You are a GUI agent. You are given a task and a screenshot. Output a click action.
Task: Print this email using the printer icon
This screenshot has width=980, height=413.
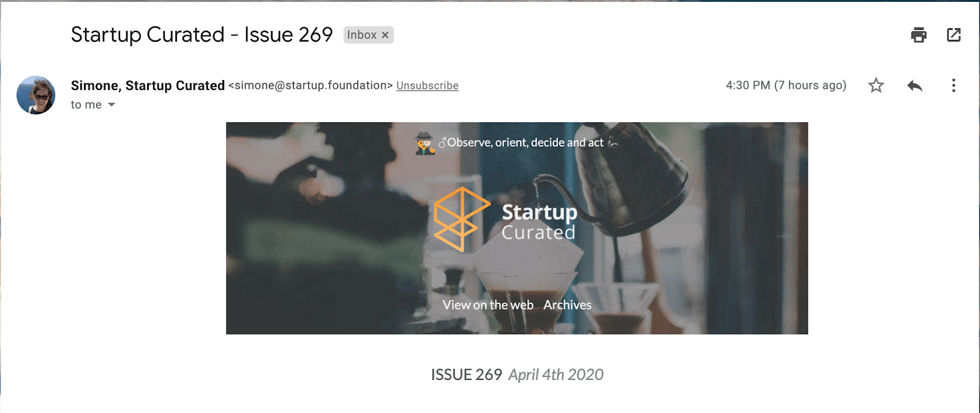pyautogui.click(x=919, y=35)
